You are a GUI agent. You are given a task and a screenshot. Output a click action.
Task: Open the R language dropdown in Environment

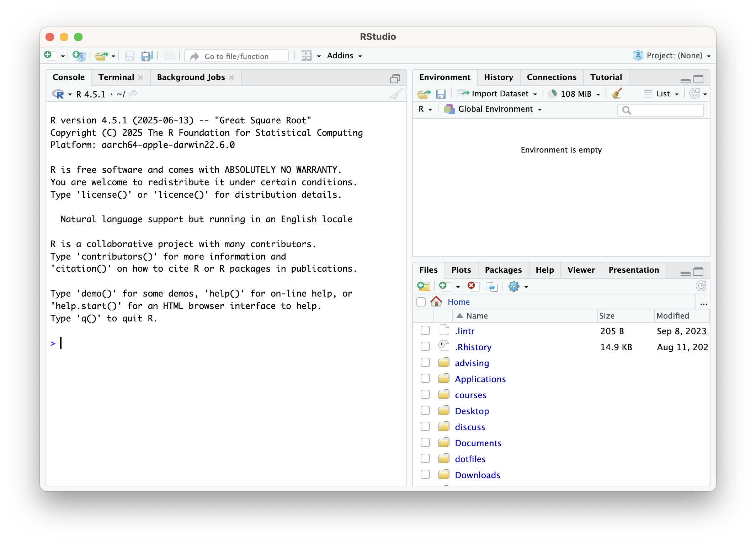click(x=425, y=109)
